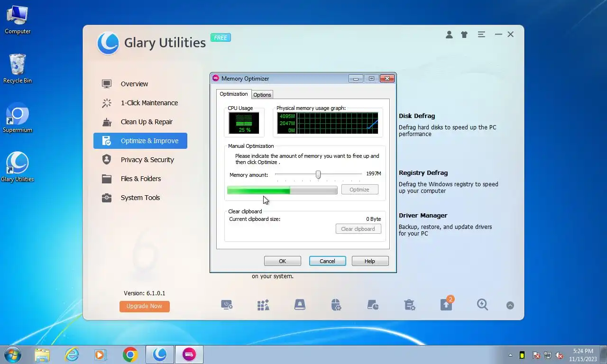Screen dimensions: 607x364
Task: Click the taskbar clock showing 5:24 PM
Action: pyautogui.click(x=583, y=355)
